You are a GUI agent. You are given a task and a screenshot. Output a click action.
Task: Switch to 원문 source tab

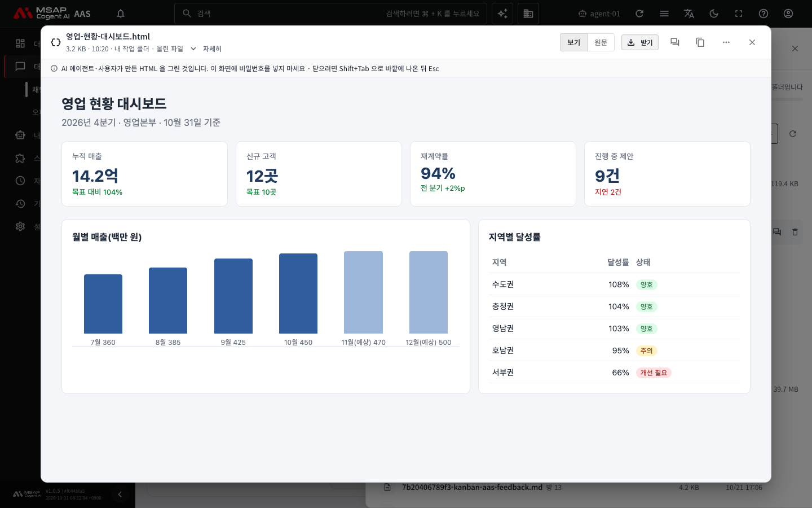601,42
